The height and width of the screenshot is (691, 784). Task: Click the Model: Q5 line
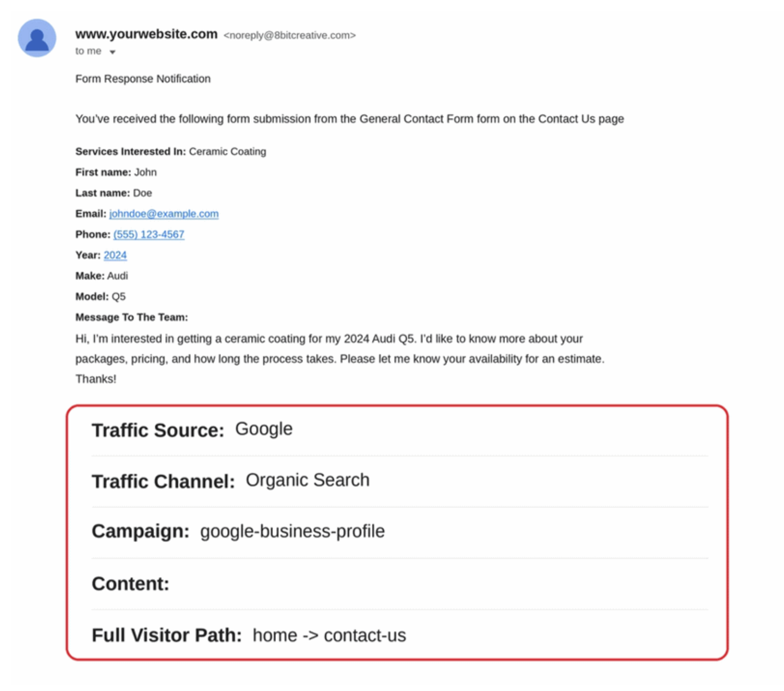[100, 296]
